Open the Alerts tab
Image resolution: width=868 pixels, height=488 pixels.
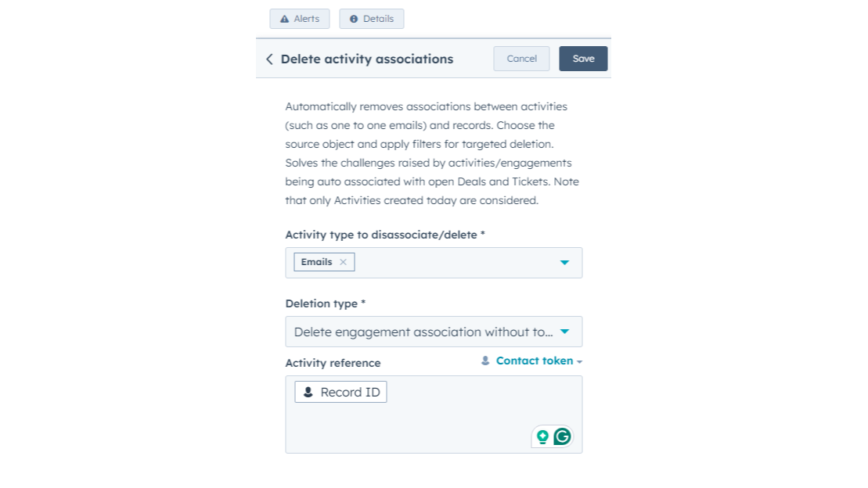click(x=300, y=19)
